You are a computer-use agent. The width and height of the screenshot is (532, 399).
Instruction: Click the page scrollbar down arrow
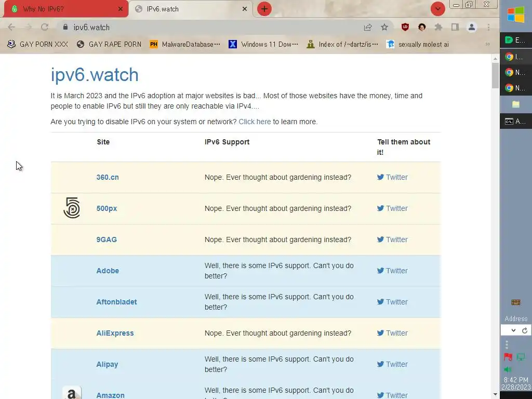tap(495, 395)
